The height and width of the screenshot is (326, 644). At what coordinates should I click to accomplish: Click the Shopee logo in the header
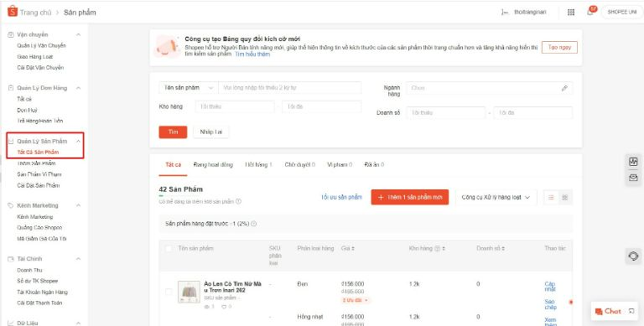11,12
